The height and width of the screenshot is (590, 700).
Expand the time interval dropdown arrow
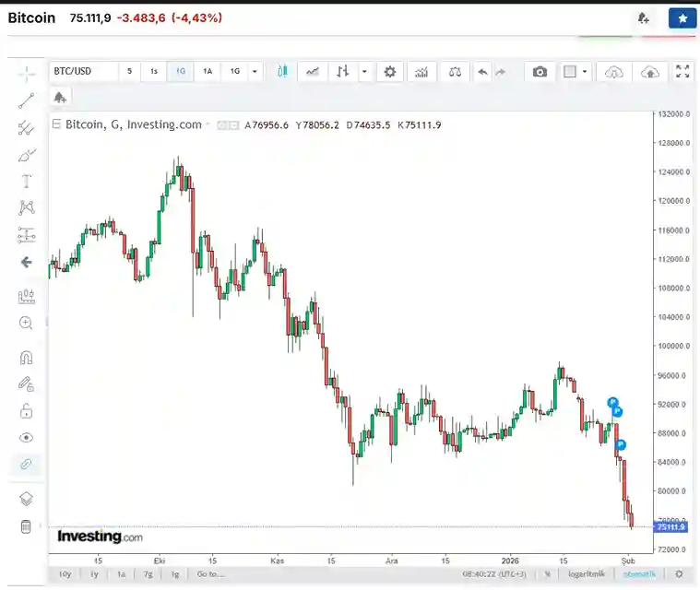point(255,71)
